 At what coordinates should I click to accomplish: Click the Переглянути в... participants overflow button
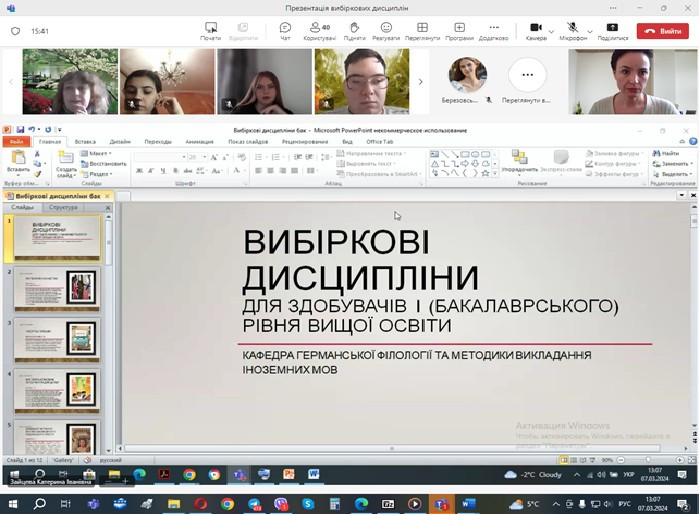coord(527,76)
